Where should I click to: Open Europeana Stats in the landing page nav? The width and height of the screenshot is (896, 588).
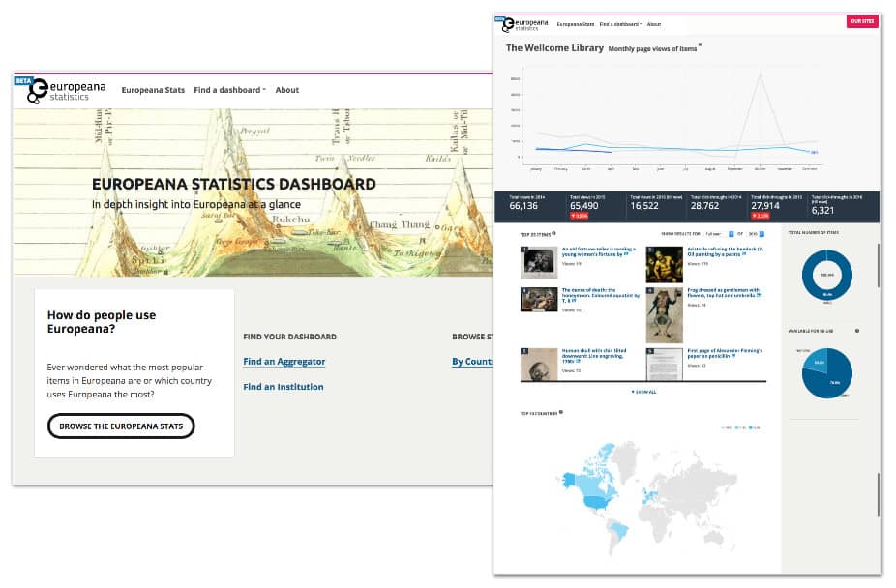pyautogui.click(x=153, y=90)
